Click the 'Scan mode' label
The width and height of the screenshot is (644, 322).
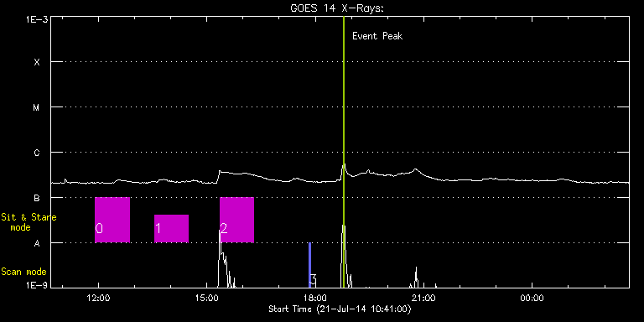click(x=23, y=272)
